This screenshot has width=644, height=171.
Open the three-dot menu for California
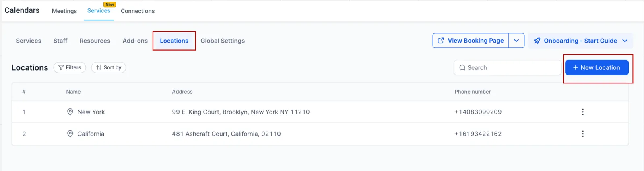pyautogui.click(x=582, y=134)
